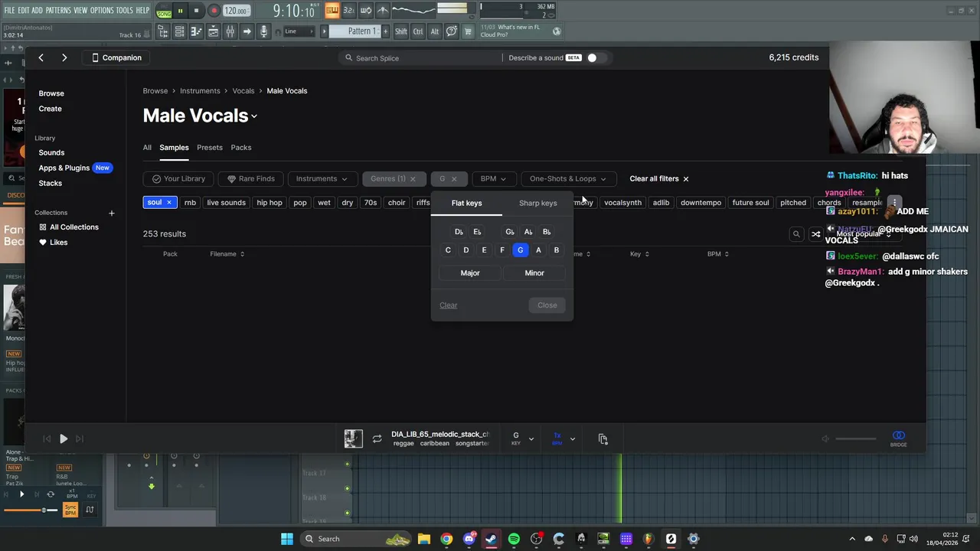
Task: Select Major scale option
Action: click(x=470, y=273)
